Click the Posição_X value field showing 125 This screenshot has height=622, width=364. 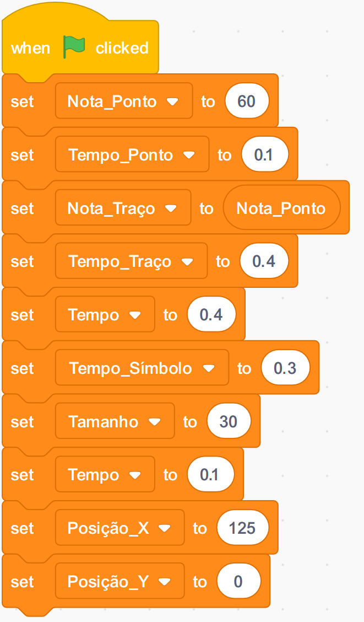pyautogui.click(x=242, y=528)
